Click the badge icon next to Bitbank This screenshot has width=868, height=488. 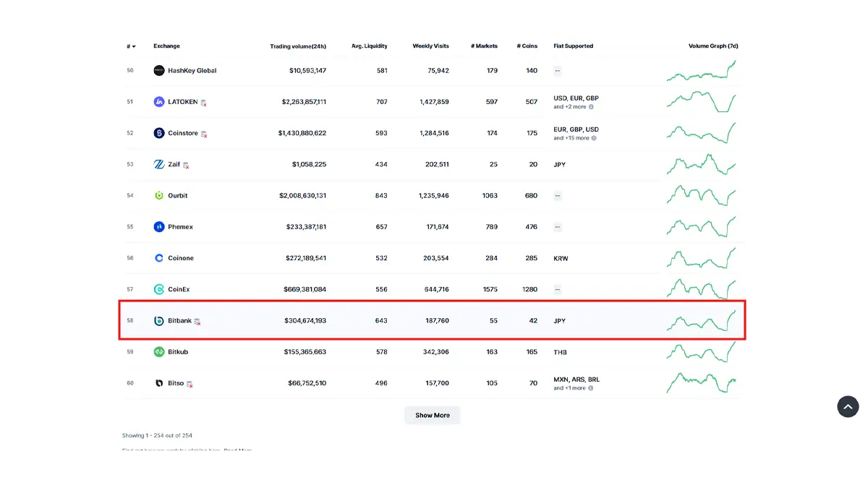click(x=197, y=321)
